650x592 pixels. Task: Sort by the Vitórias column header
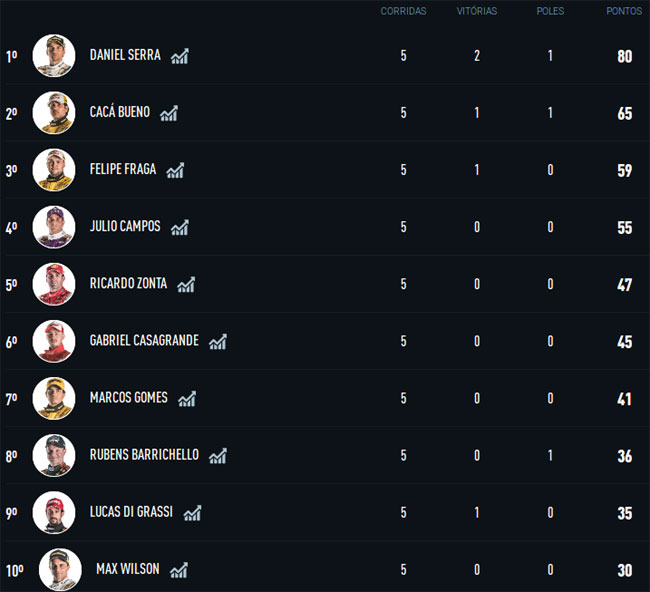(477, 11)
